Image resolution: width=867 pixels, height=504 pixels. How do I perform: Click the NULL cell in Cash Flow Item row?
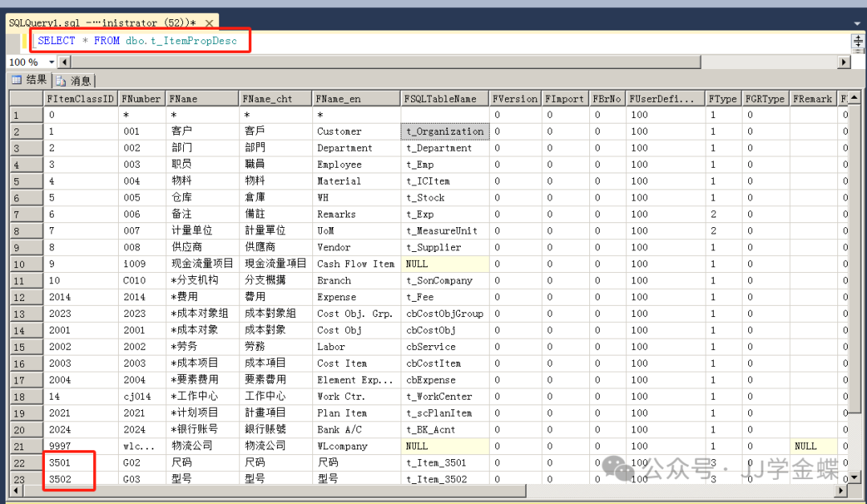(446, 264)
